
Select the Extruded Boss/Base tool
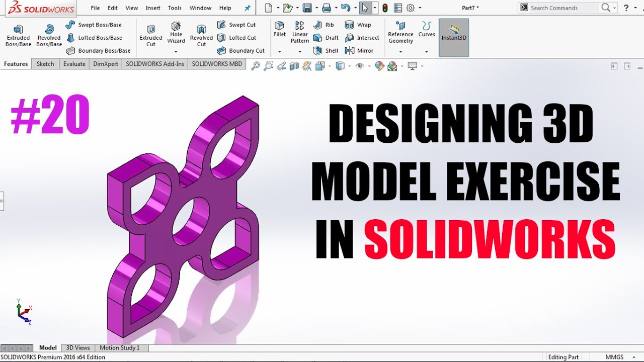tap(18, 36)
